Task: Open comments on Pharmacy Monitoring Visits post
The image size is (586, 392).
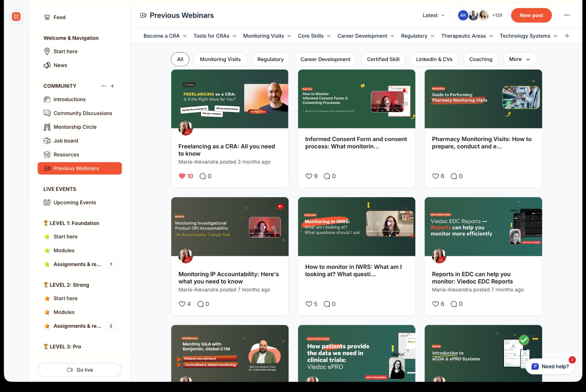Action: [457, 176]
